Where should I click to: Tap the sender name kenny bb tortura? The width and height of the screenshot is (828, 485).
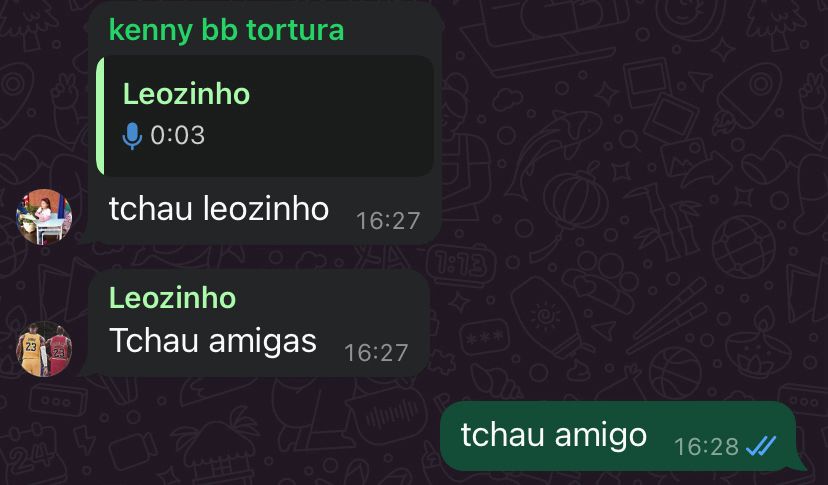point(227,30)
